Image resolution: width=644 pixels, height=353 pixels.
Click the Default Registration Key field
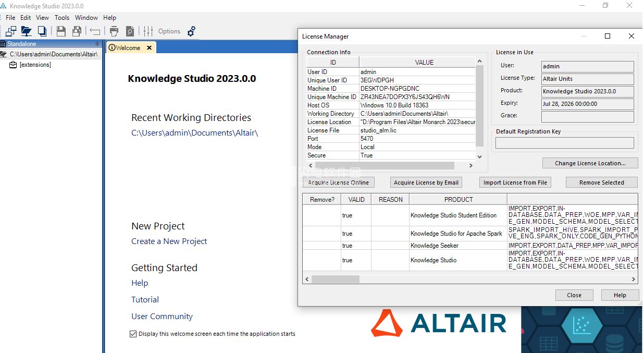click(x=565, y=143)
